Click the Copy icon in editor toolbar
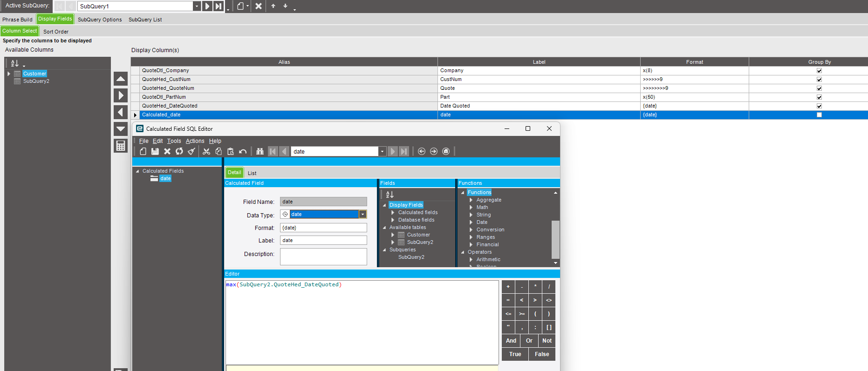Image resolution: width=868 pixels, height=371 pixels. [x=219, y=151]
